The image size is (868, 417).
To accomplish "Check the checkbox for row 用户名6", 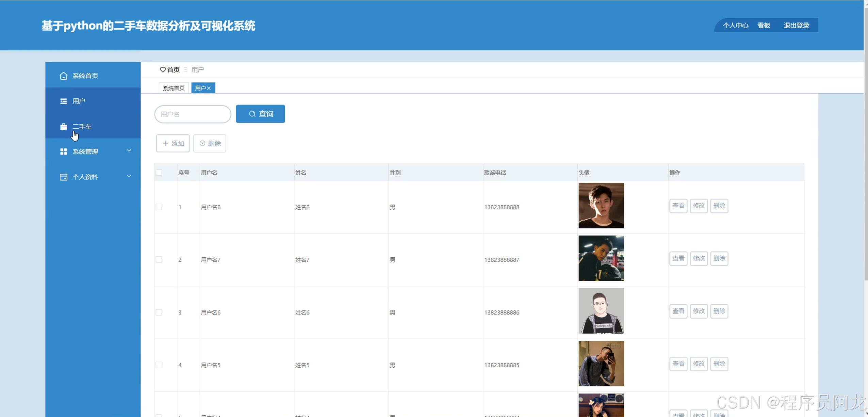I will tap(159, 312).
